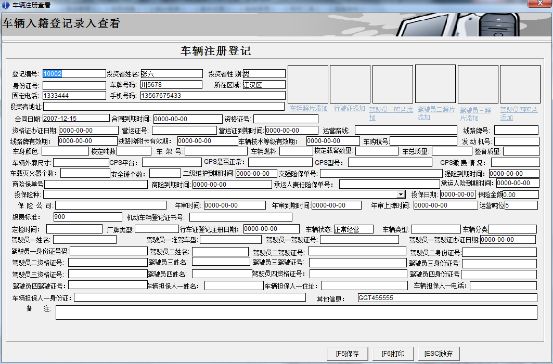
Task: Click the 驾驶员一照片添加 link
Action: [391, 113]
